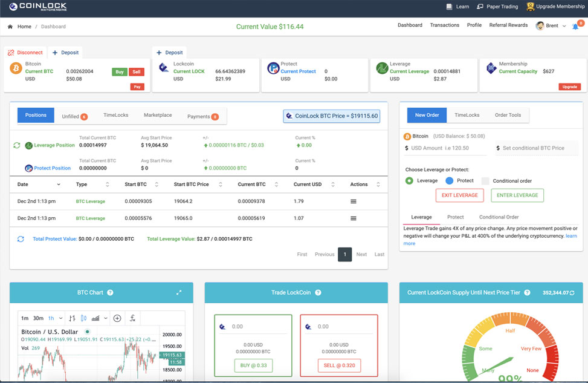The height and width of the screenshot is (383, 588).
Task: Open Referral Rewards in top navigation
Action: [x=508, y=25]
